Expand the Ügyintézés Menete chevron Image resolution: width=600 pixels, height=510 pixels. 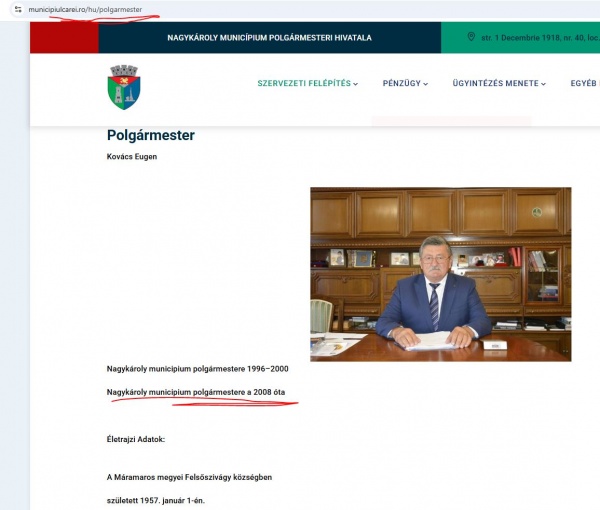(x=543, y=84)
